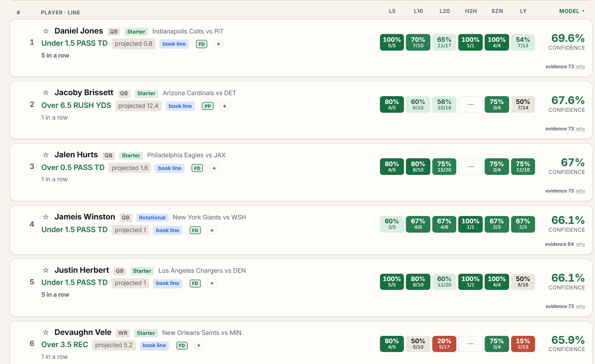
Task: Sort by the L10 column header
Action: point(418,11)
